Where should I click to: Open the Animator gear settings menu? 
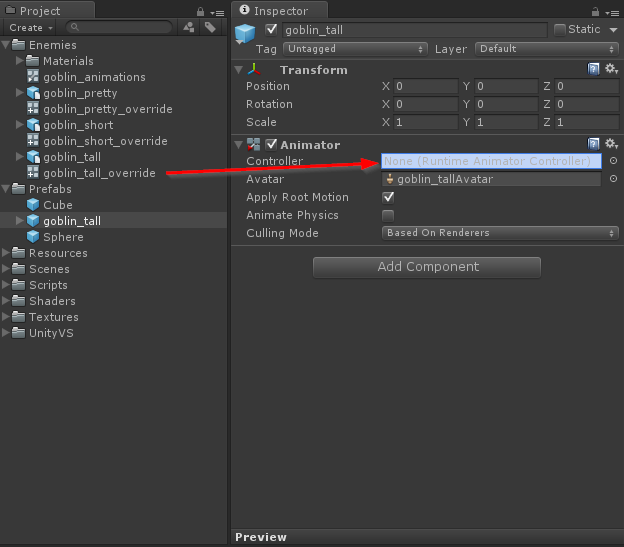pos(612,144)
